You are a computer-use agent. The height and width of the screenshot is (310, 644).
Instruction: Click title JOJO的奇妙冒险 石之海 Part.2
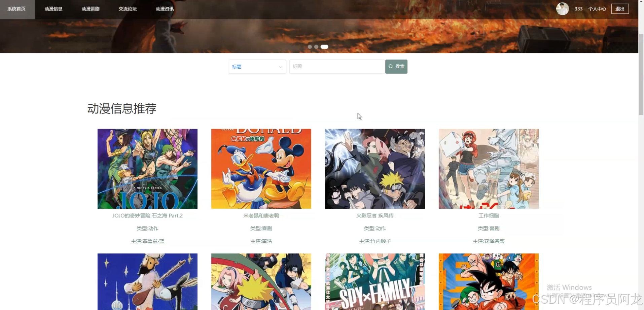coord(147,216)
